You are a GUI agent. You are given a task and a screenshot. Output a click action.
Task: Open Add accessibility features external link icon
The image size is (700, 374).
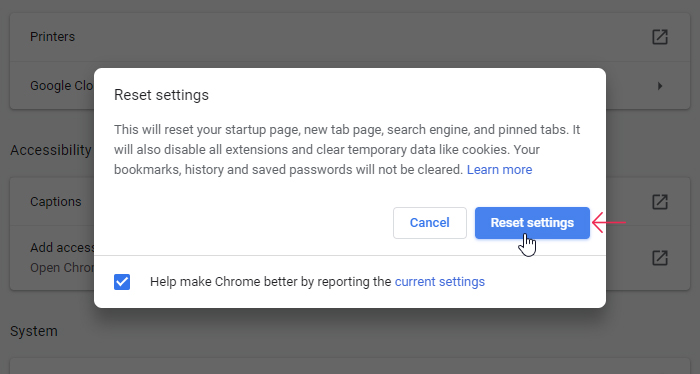[660, 258]
